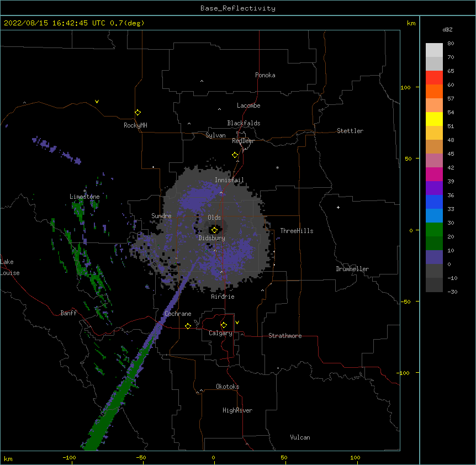The height and width of the screenshot is (465, 476).
Task: Click the Blackfalds town label
Action: (244, 123)
